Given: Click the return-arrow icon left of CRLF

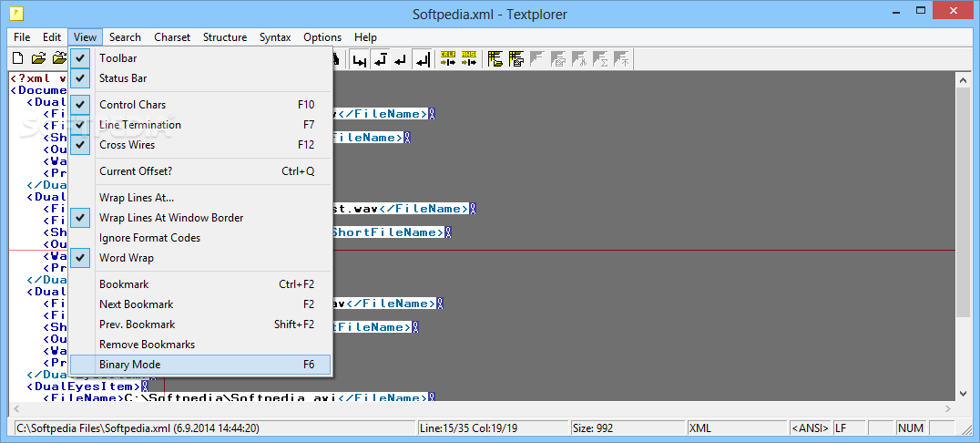Looking at the screenshot, I should pyautogui.click(x=424, y=60).
